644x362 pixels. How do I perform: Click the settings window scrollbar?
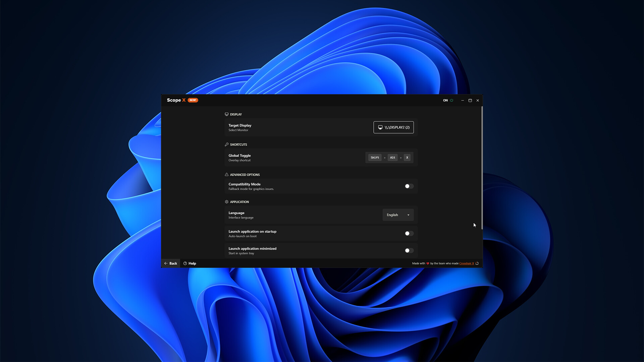coord(482,168)
